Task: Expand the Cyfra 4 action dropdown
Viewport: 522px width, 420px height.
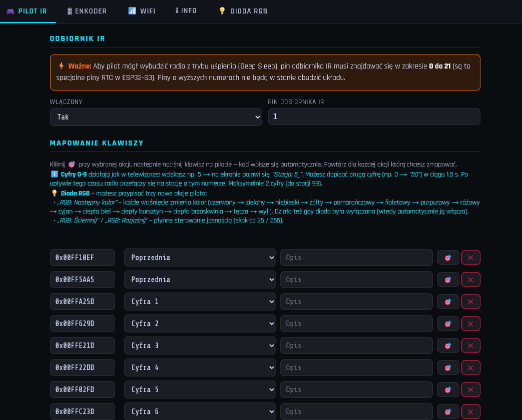Action: [x=200, y=367]
